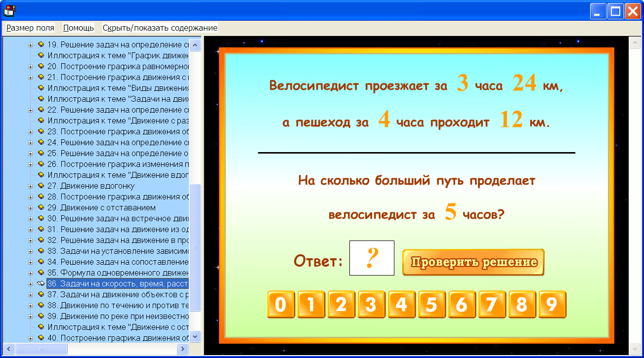This screenshot has width=644, height=358.
Task: Click the number '5' button
Action: pos(432,305)
